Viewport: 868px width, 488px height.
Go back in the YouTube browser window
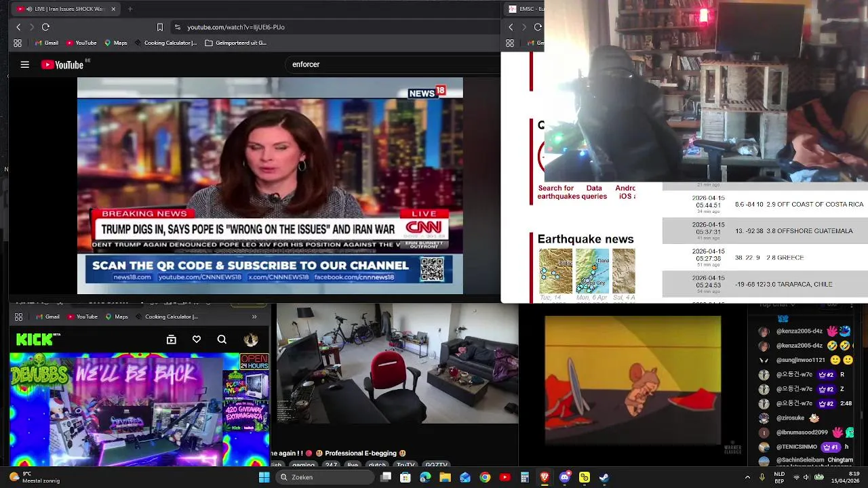pos(18,27)
